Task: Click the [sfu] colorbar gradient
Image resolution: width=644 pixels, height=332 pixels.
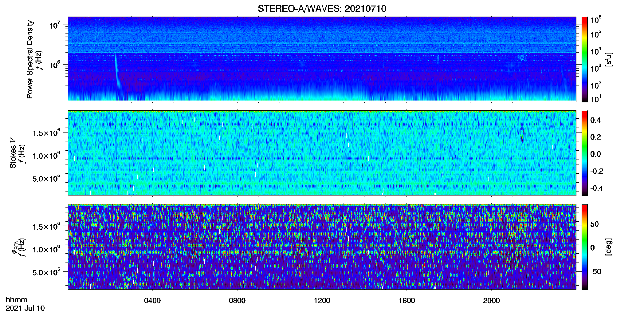Action: click(x=585, y=59)
